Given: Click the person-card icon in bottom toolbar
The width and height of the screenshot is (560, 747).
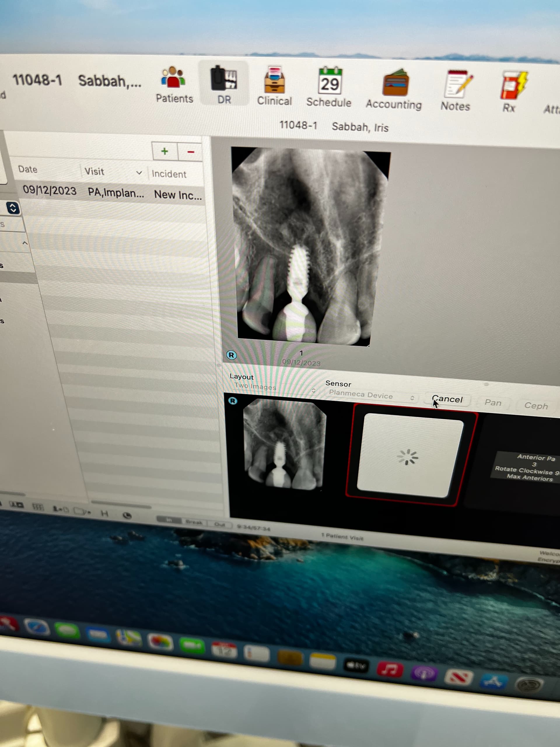Looking at the screenshot, I should click(x=17, y=505).
